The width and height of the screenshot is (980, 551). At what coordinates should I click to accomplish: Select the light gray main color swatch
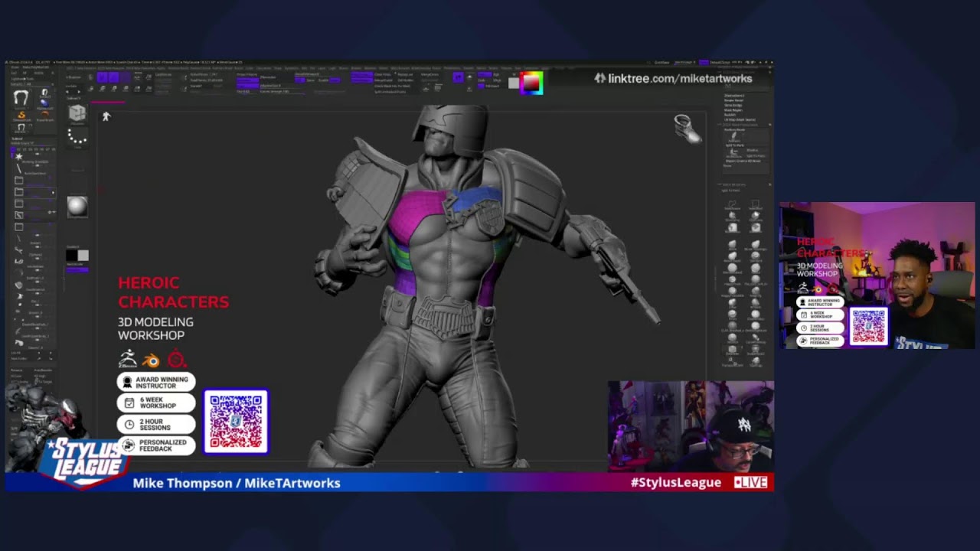pos(83,256)
